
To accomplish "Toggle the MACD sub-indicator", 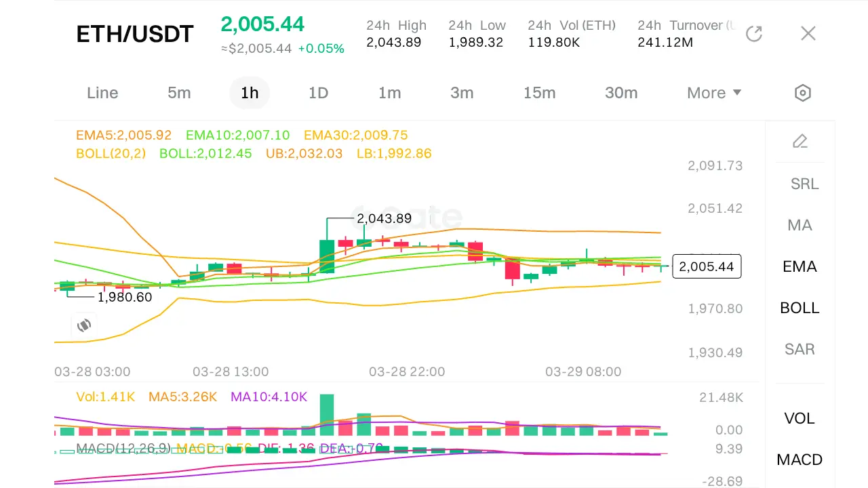I will (800, 460).
